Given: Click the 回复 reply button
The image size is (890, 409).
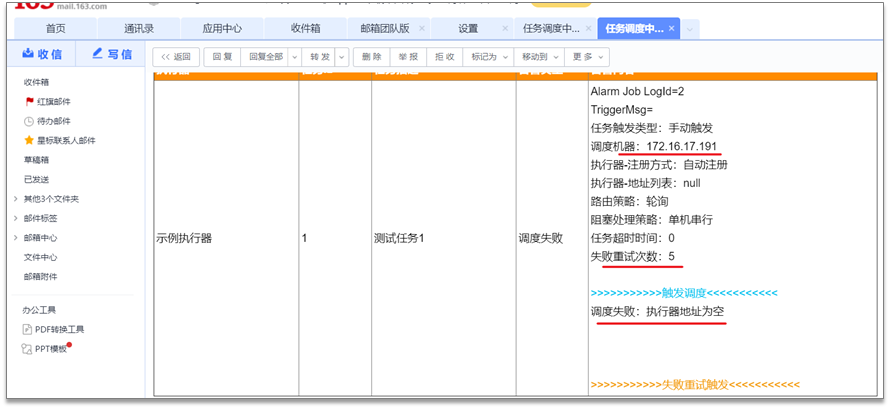Looking at the screenshot, I should (x=222, y=57).
